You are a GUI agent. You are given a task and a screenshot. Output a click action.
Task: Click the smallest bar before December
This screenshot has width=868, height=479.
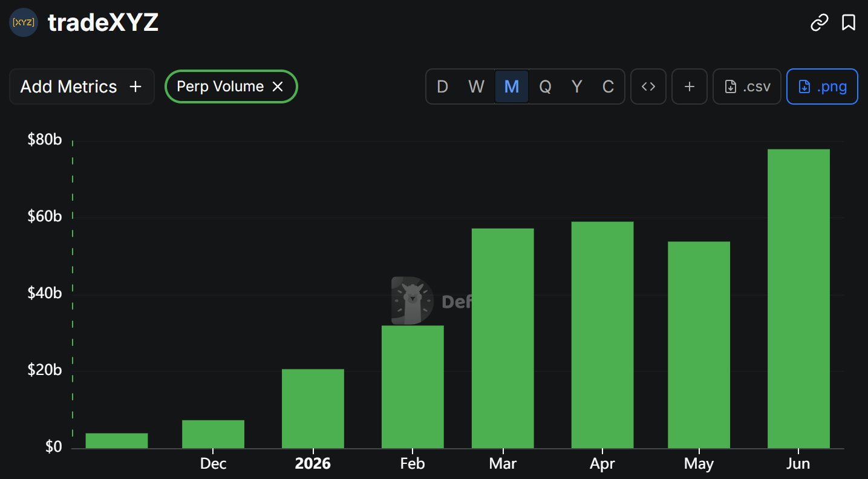[x=117, y=441]
